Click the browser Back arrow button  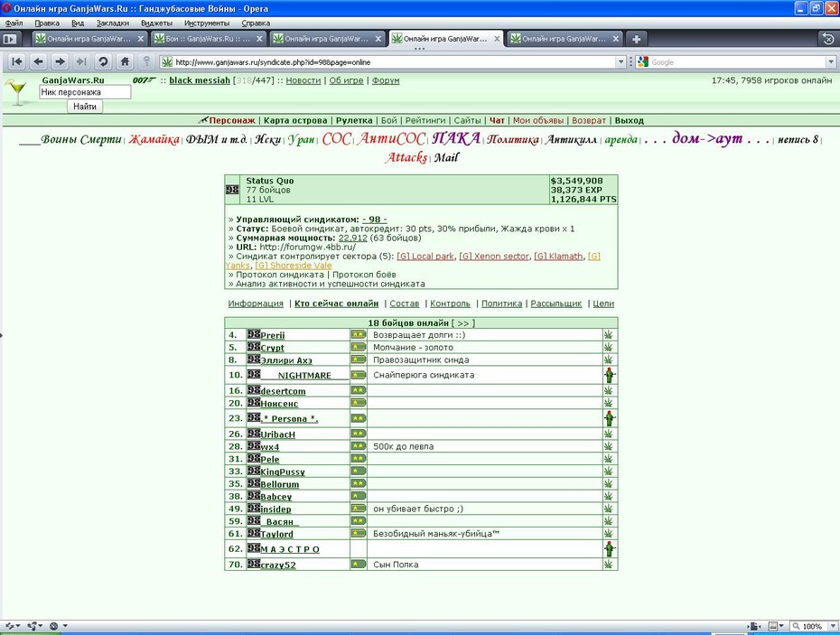point(38,62)
